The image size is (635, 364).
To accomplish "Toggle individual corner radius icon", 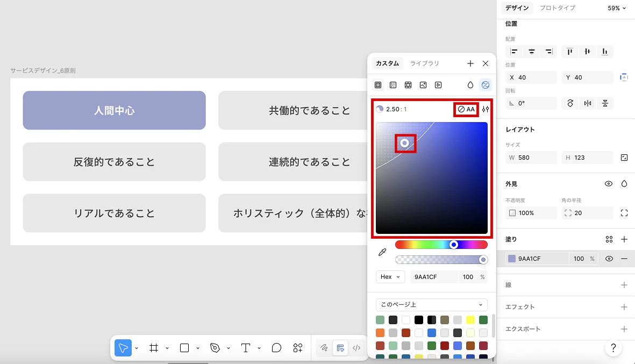I will 624,213.
